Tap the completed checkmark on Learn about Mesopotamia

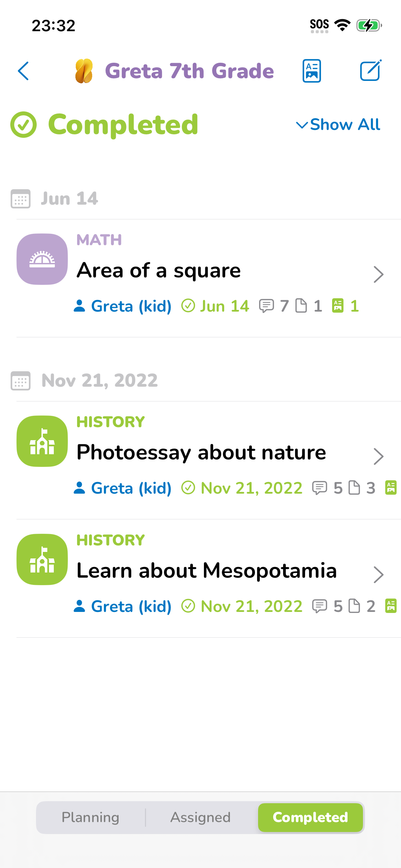pos(188,606)
